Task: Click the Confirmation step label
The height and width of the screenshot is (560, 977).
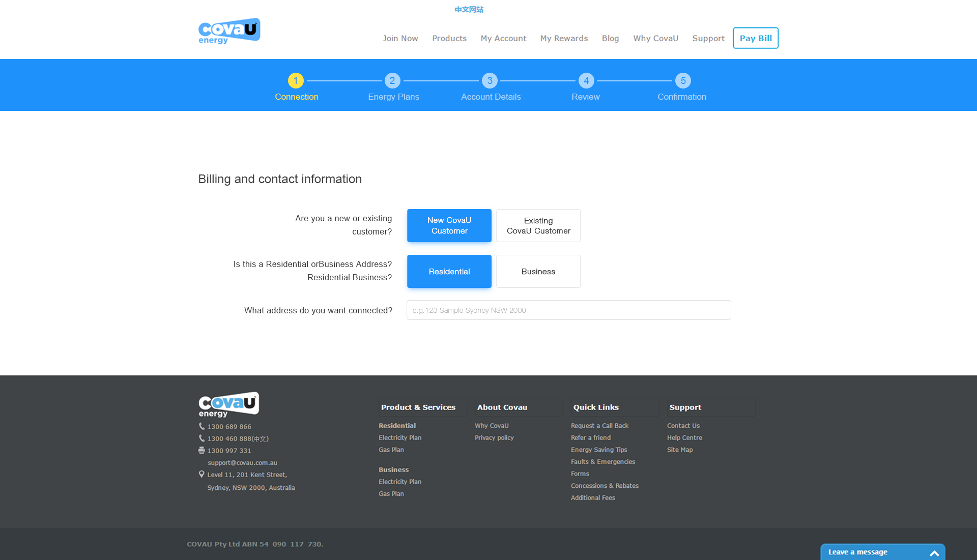Action: [681, 97]
